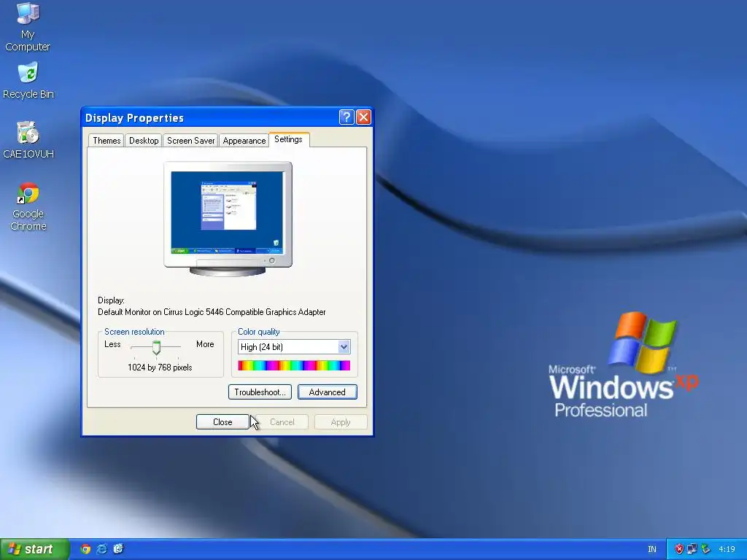Click the network connection tray icon

point(692,549)
